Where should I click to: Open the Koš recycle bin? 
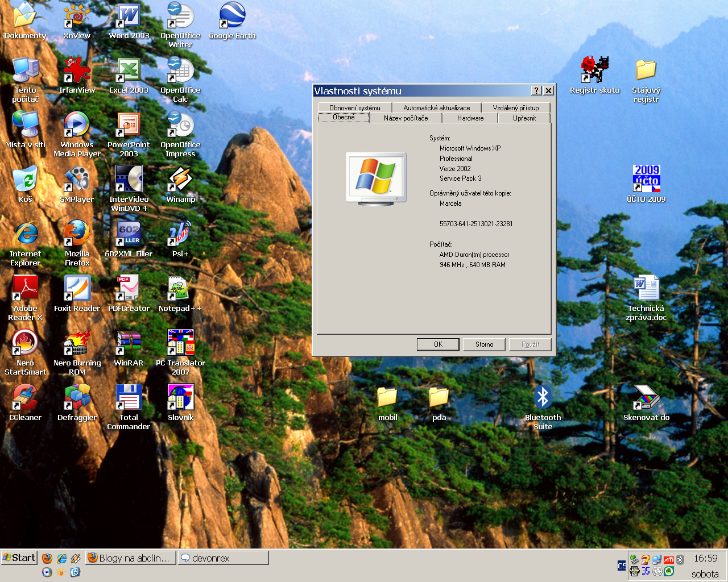click(x=25, y=185)
